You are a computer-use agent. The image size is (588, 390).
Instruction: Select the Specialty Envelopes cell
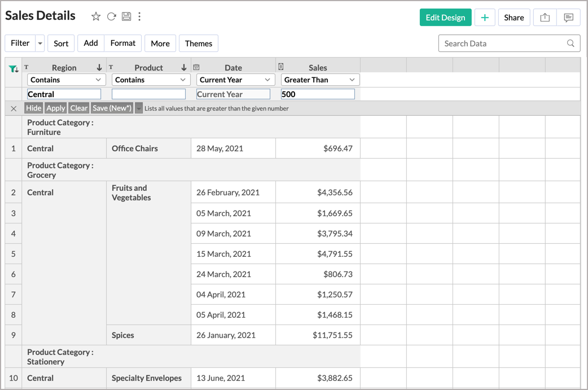point(149,378)
